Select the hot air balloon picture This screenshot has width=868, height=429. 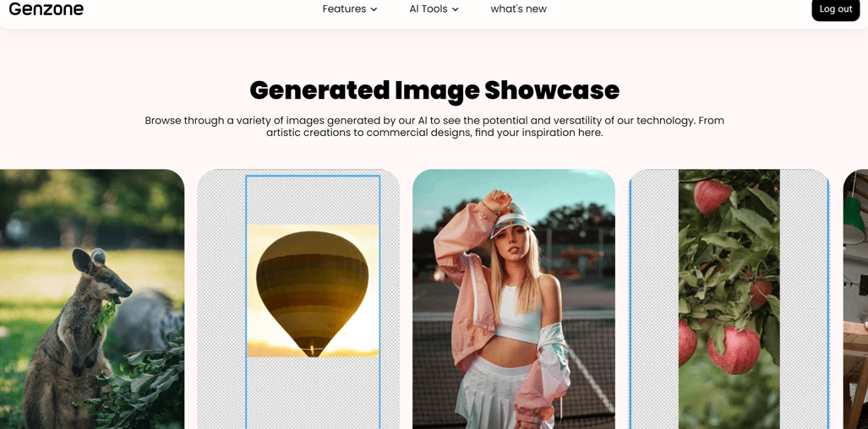pos(314,291)
